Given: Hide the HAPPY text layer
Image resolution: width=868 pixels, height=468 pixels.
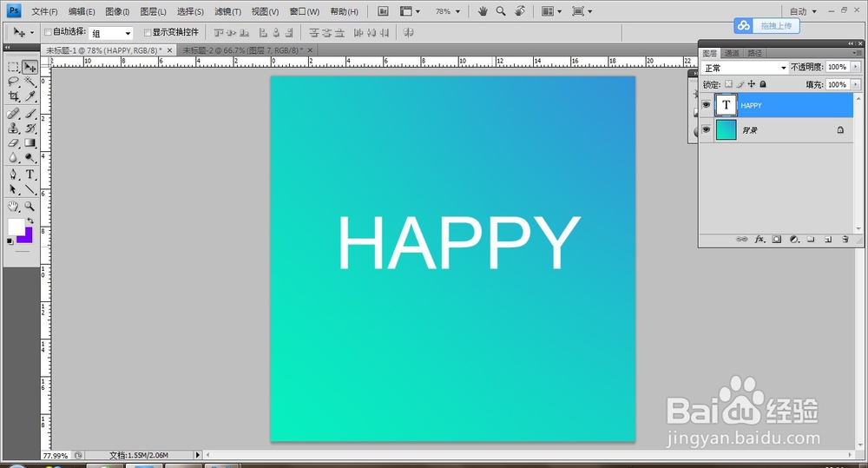Looking at the screenshot, I should click(707, 105).
